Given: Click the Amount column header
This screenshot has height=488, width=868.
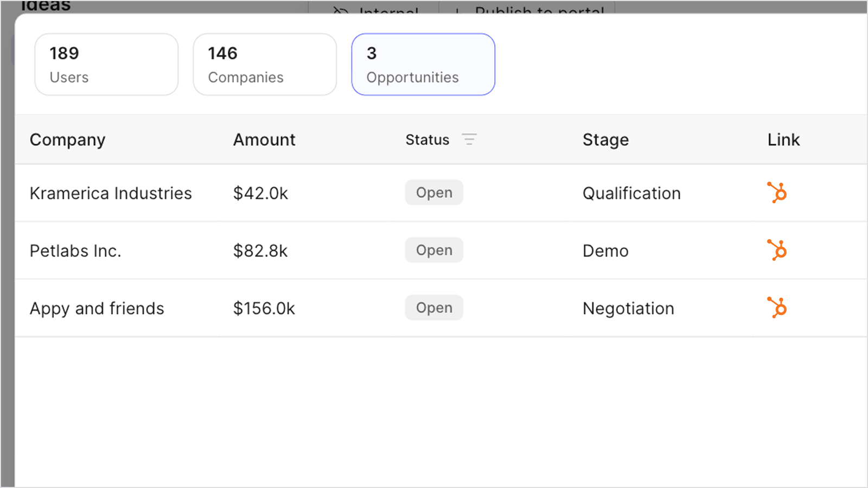Looking at the screenshot, I should 264,140.
